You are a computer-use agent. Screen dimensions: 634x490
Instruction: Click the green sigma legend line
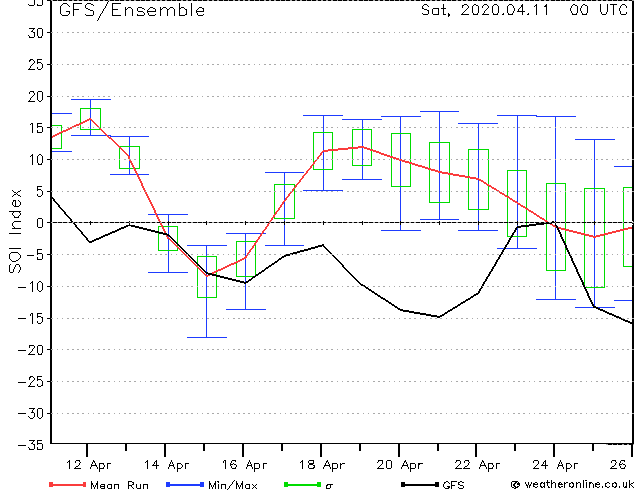303,484
